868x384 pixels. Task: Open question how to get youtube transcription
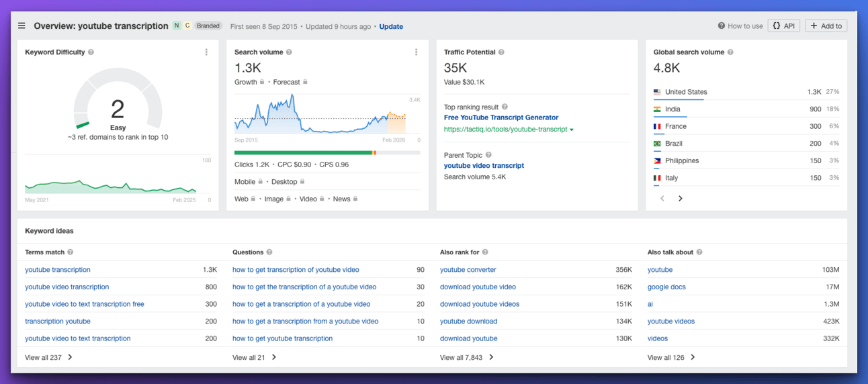pos(282,339)
